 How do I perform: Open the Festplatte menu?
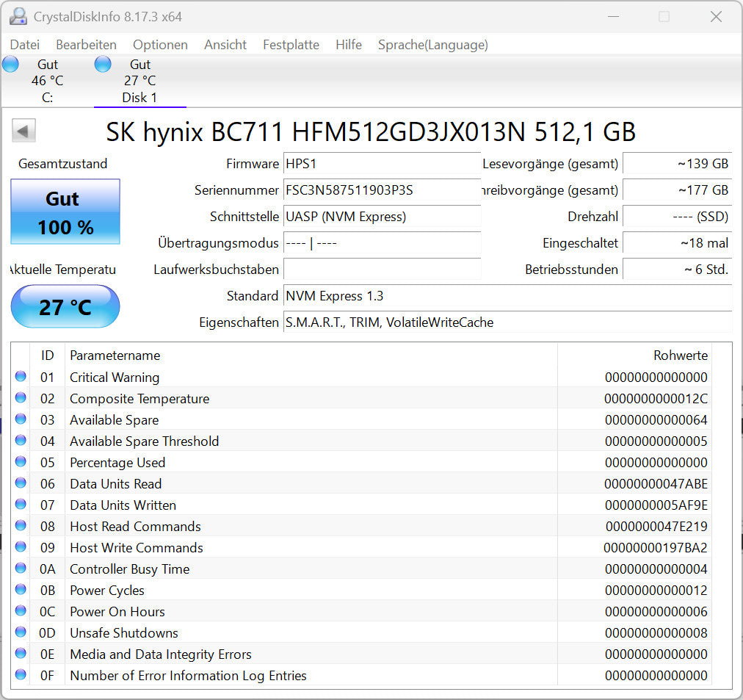[291, 45]
